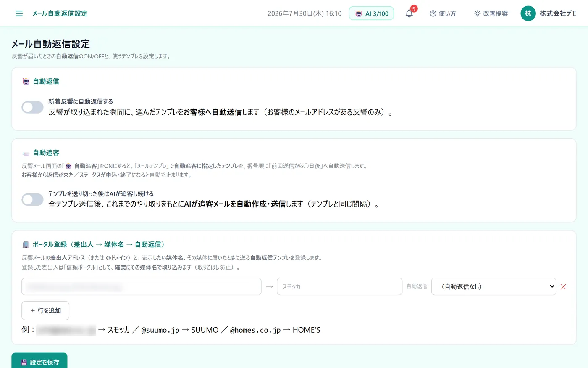The height and width of the screenshot is (368, 588).
Task: Click the example text HOME'S
Action: coord(307,330)
